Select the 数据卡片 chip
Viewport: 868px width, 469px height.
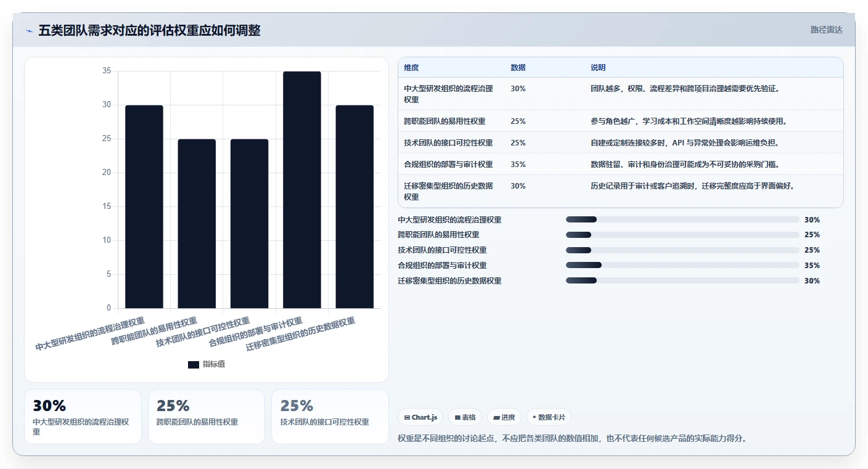[549, 417]
